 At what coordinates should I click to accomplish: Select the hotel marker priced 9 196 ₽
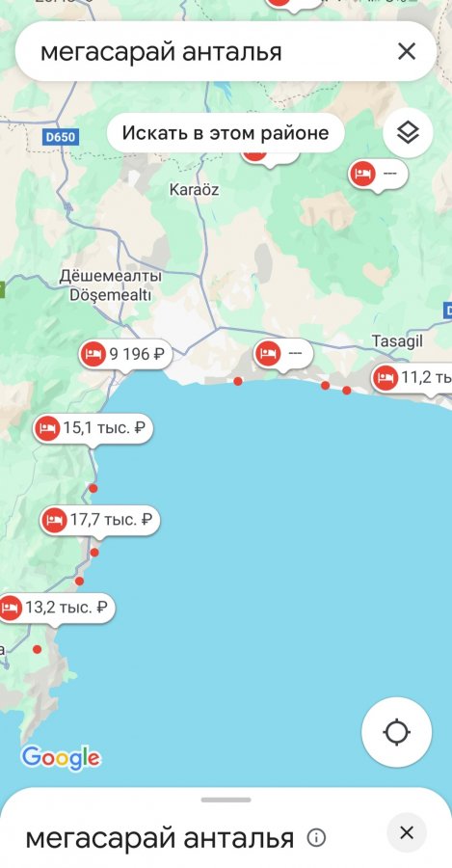point(125,354)
